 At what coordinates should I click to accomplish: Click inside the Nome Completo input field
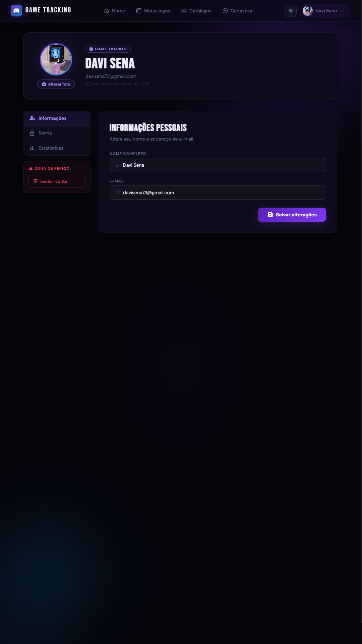pos(218,165)
